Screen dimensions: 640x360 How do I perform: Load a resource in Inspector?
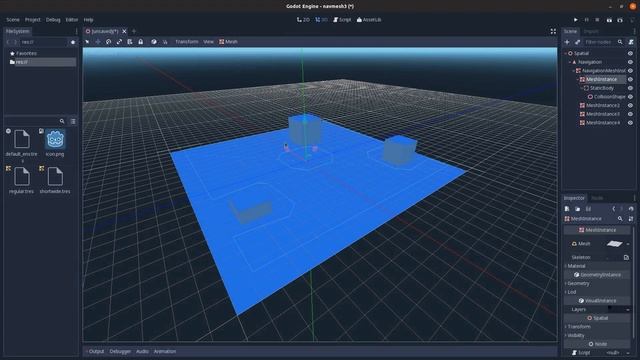[578, 209]
